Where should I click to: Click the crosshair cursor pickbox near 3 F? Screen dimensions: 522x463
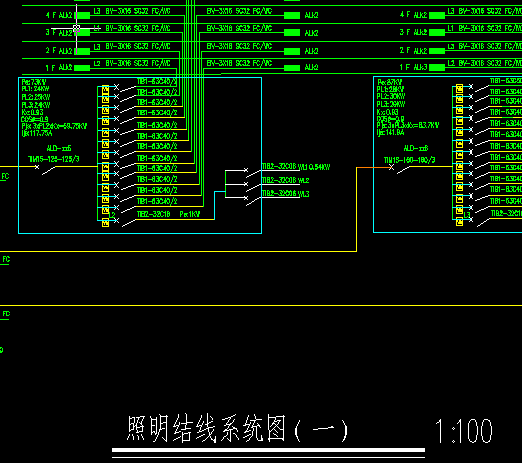pos(76,29)
